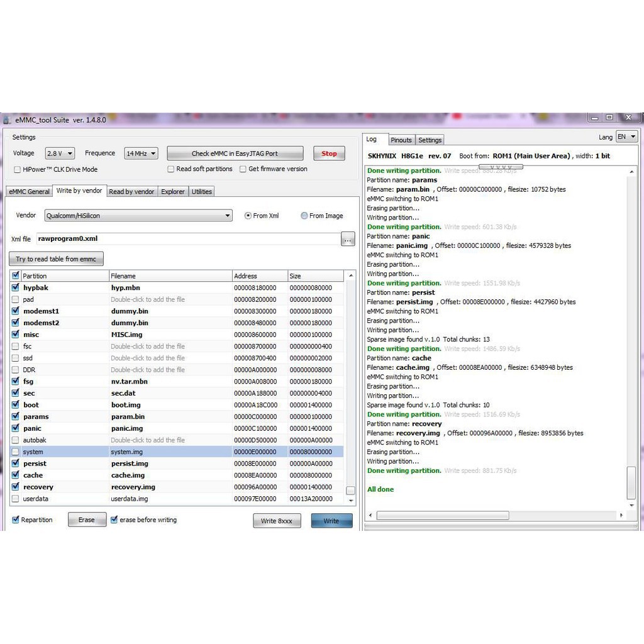The height and width of the screenshot is (644, 644).
Task: Click the maximize window button
Action: (609, 118)
